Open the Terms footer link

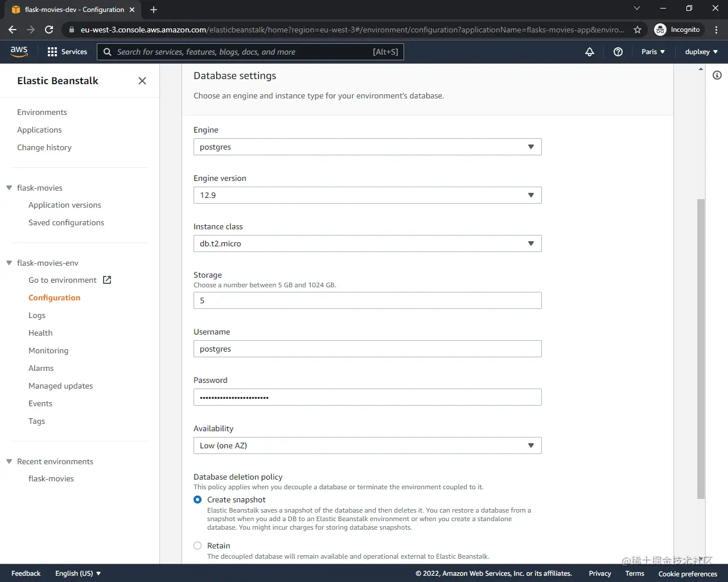(635, 573)
